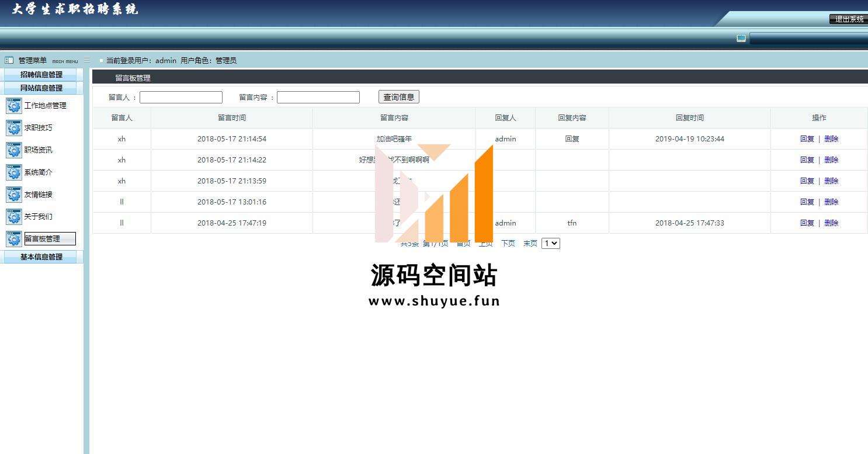Click 回复 for the 2018-05-17 21:14:22 message
The width and height of the screenshot is (868, 454).
[x=807, y=160]
